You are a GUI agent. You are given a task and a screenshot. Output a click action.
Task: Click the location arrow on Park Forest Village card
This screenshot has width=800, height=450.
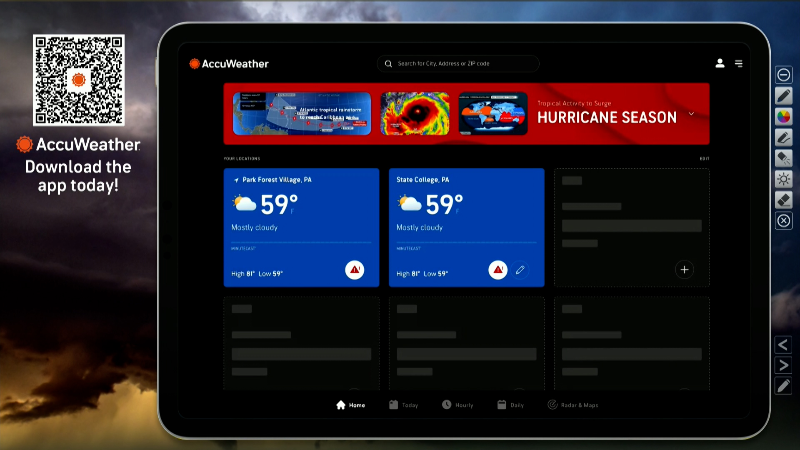tap(236, 180)
